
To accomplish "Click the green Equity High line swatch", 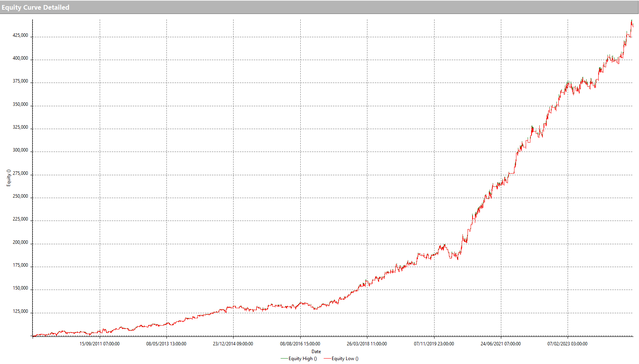I will (x=284, y=359).
